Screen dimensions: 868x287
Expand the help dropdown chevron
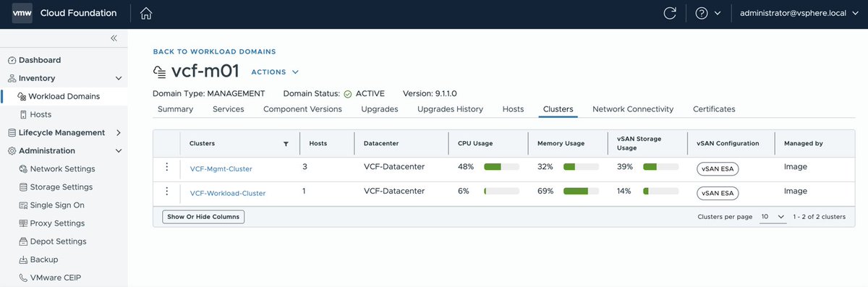tap(718, 13)
